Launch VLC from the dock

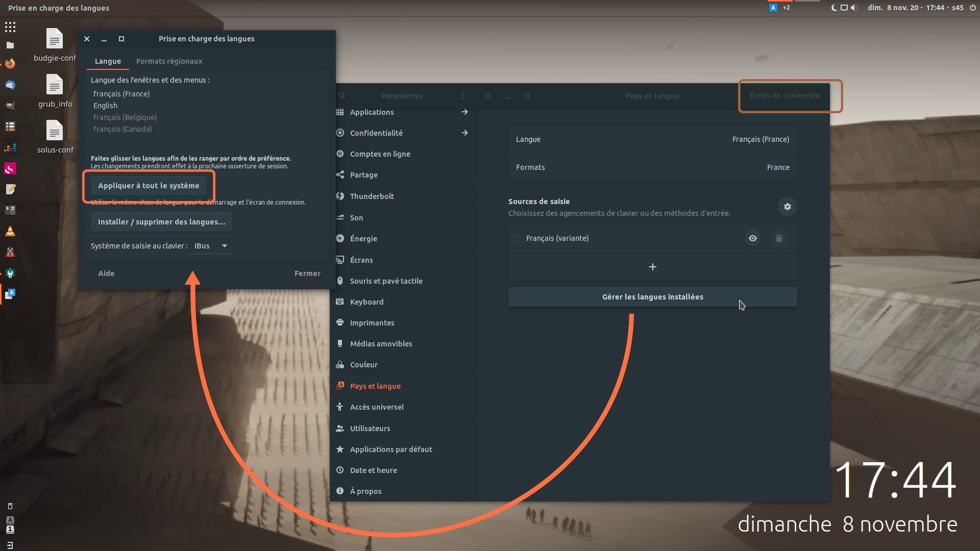[x=10, y=231]
